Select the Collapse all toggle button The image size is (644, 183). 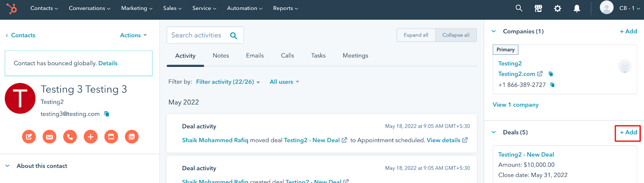tap(456, 35)
